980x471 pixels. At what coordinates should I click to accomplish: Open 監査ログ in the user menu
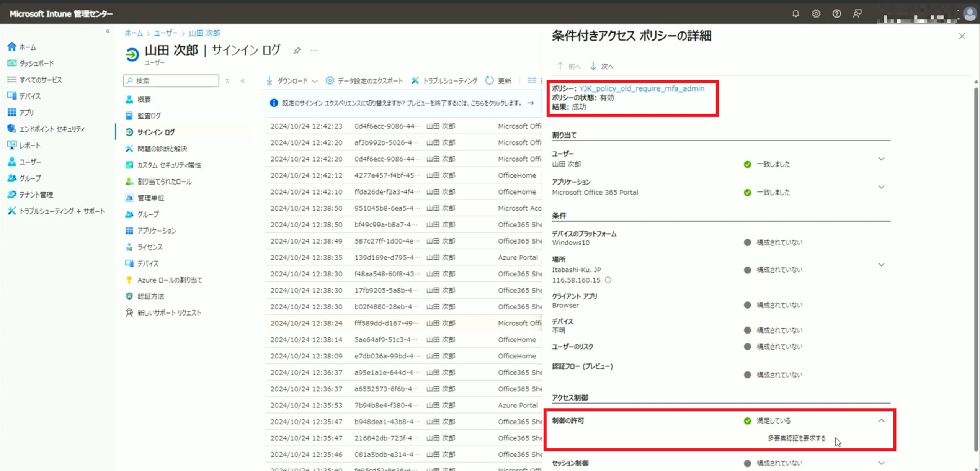point(143,116)
